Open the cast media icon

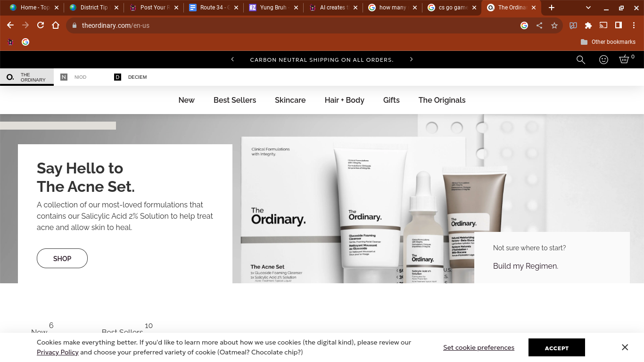coord(603,25)
